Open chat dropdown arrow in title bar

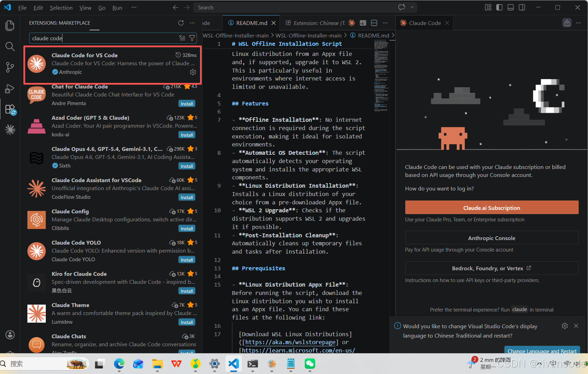tap(412, 7)
